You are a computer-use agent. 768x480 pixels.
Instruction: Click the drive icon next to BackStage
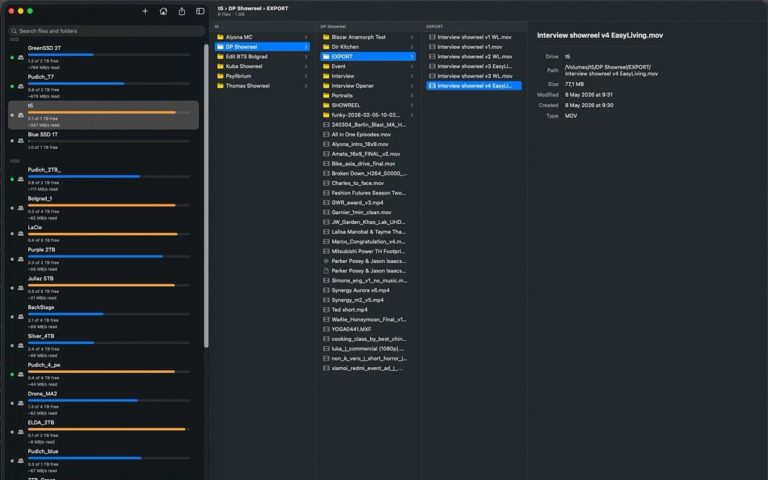21,317
